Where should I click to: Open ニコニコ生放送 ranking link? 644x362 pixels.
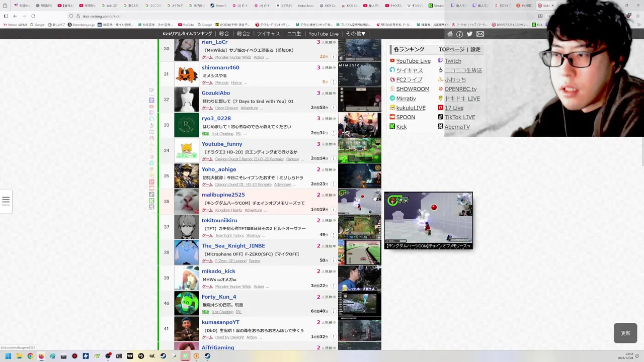[x=463, y=70]
